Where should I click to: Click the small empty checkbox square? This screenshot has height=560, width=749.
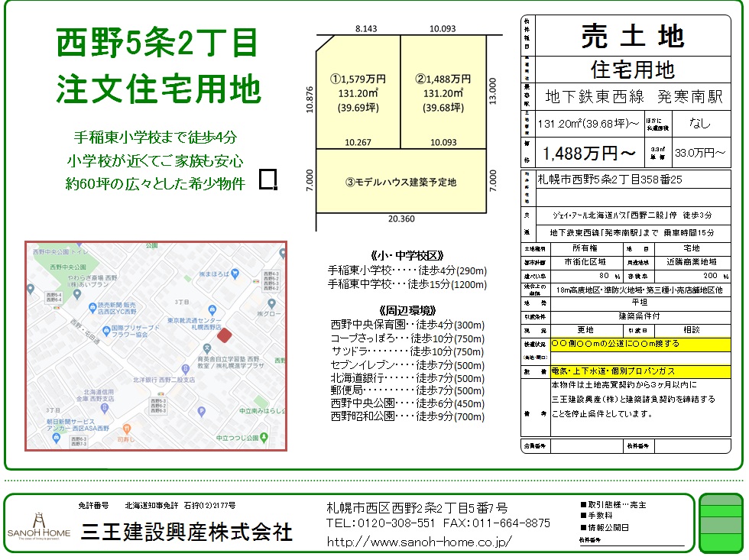click(267, 180)
